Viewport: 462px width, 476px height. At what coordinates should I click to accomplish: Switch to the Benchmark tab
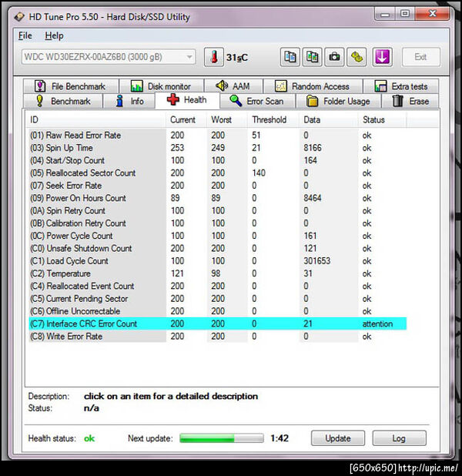coord(63,101)
